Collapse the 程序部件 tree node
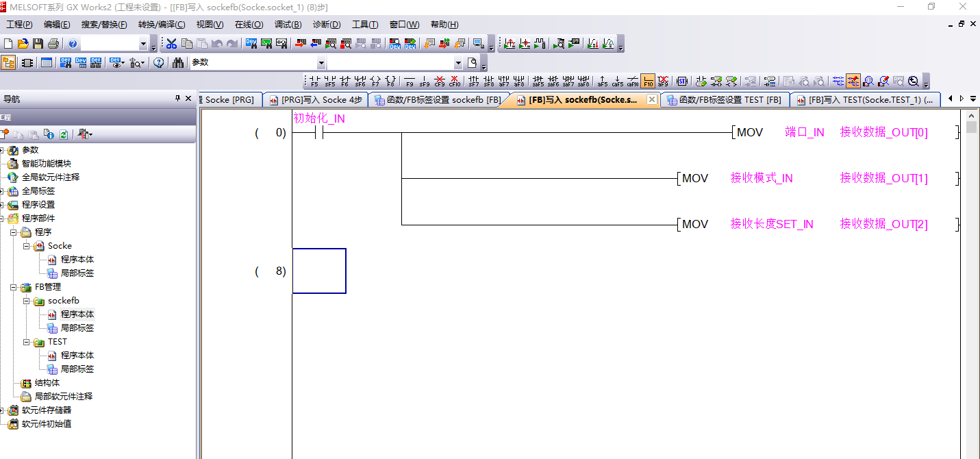Image resolution: width=980 pixels, height=459 pixels. click(1, 219)
